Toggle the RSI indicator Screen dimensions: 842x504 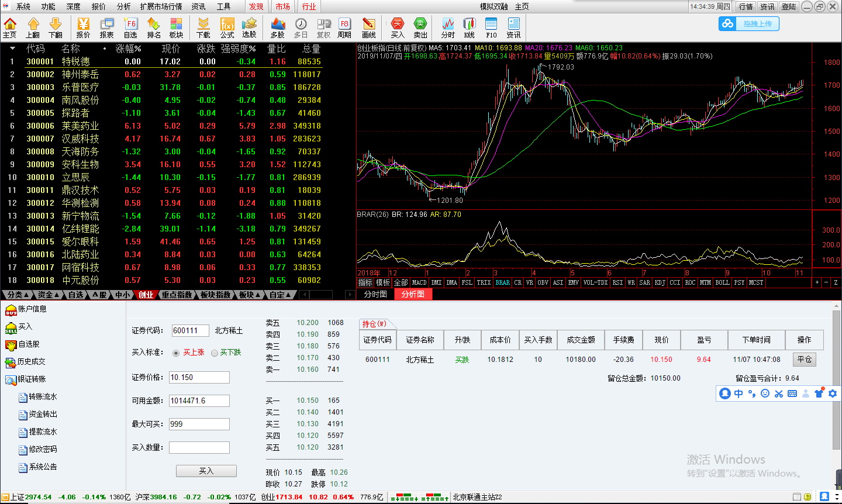point(617,282)
